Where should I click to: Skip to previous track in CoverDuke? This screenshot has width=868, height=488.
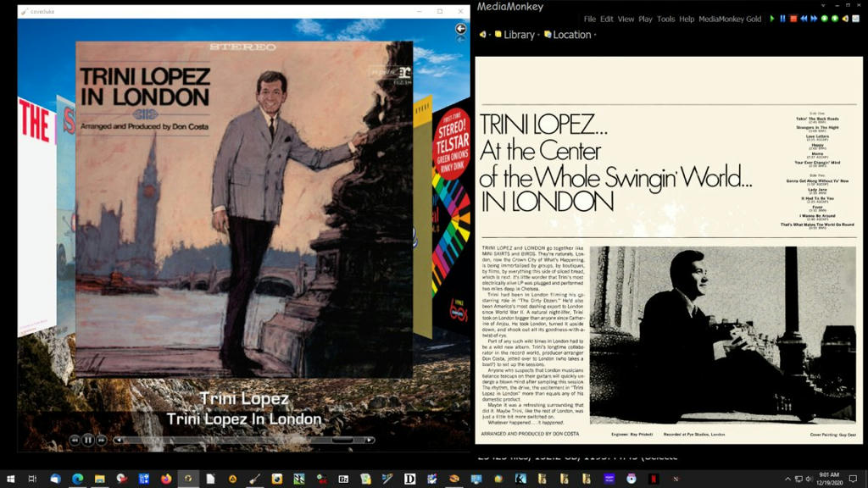tap(75, 440)
